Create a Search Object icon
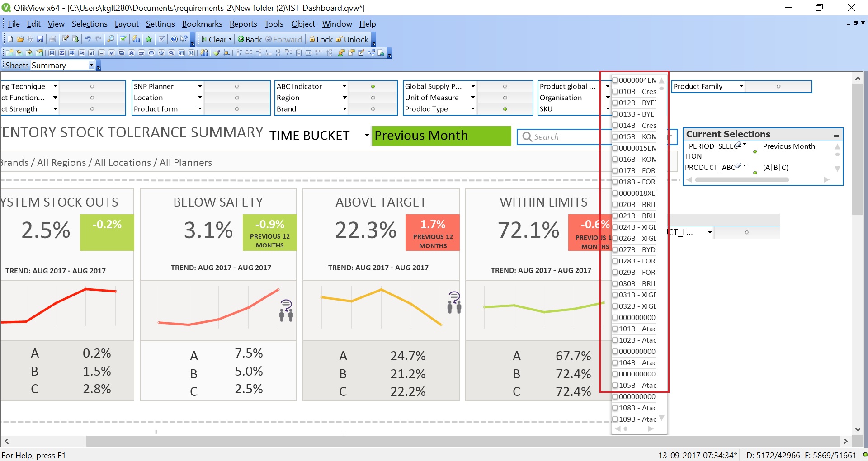The height and width of the screenshot is (461, 868). [171, 53]
